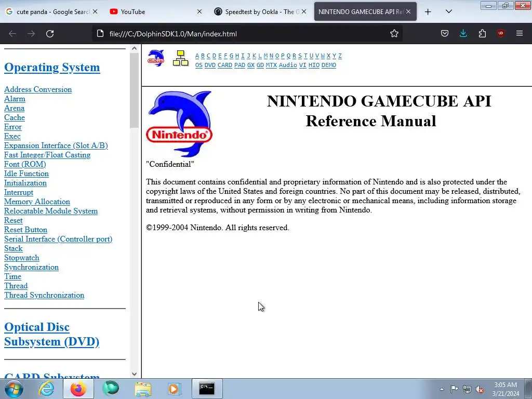Switch to the Speedtest by Ookla tab
The height and width of the screenshot is (399, 532).
[x=260, y=11]
